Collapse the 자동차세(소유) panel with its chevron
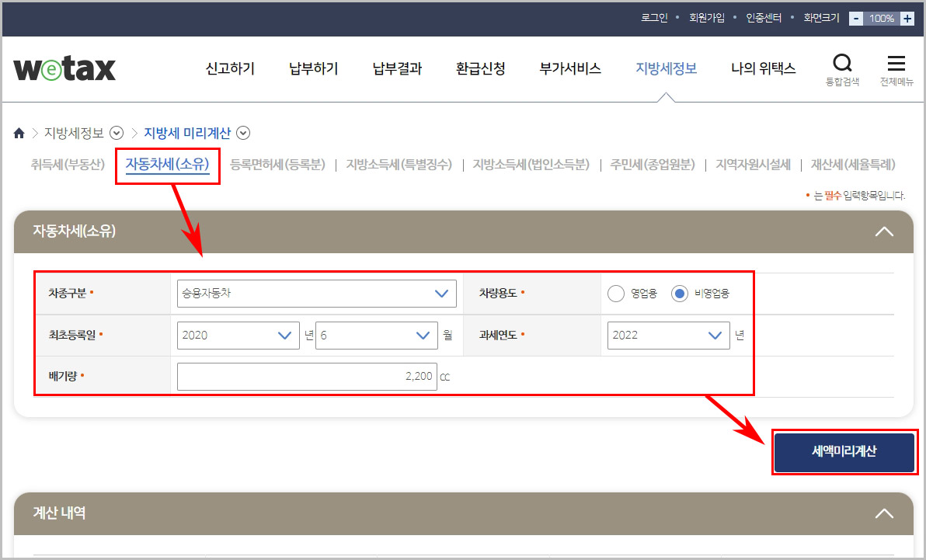Image resolution: width=926 pixels, height=560 pixels. click(884, 231)
